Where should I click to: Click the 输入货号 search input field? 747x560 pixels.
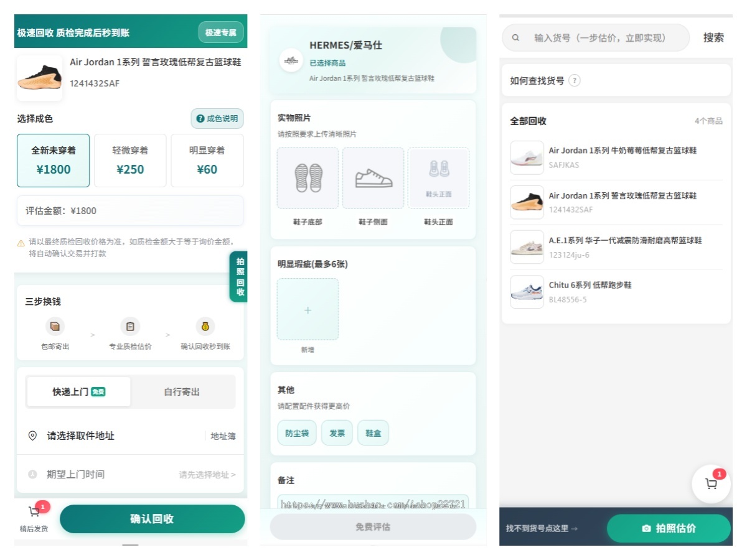coord(591,38)
